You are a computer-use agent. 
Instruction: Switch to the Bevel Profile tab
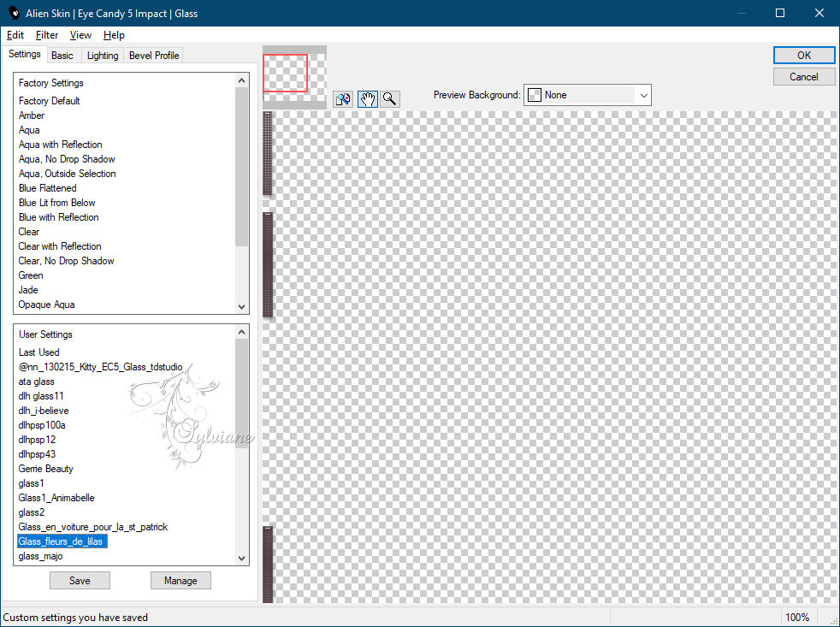point(154,56)
